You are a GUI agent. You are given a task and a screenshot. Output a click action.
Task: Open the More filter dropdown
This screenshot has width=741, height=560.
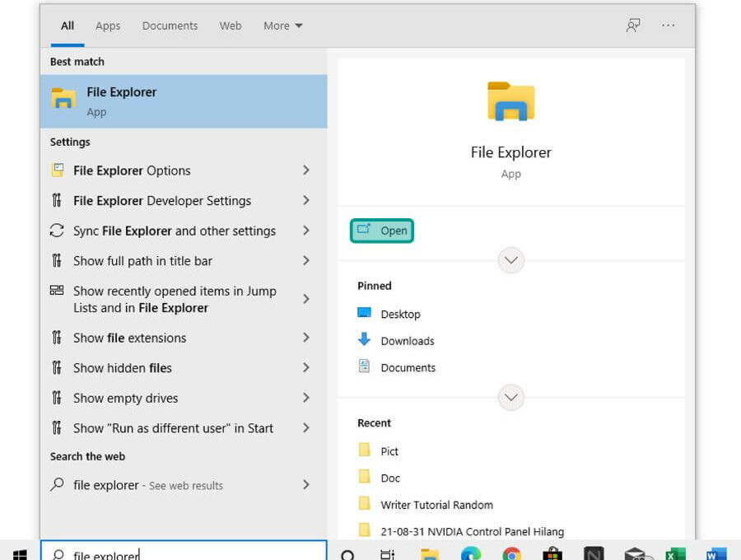pos(282,26)
